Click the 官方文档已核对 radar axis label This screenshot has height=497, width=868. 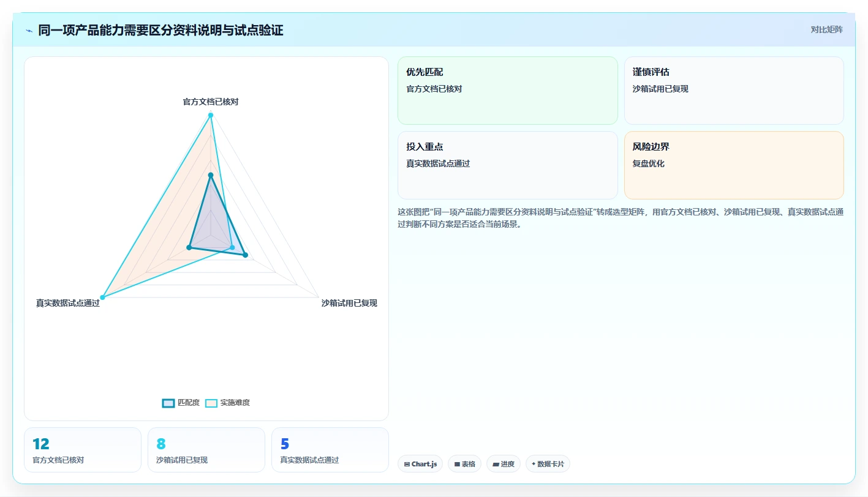(x=211, y=102)
